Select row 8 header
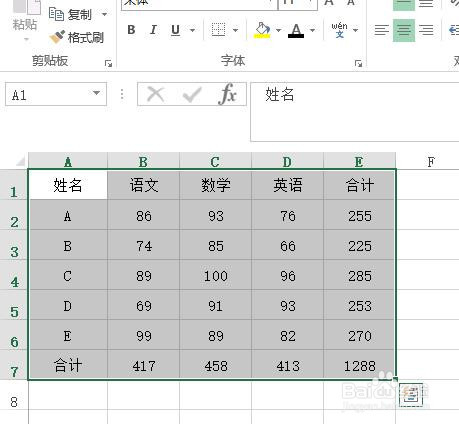 (14, 396)
